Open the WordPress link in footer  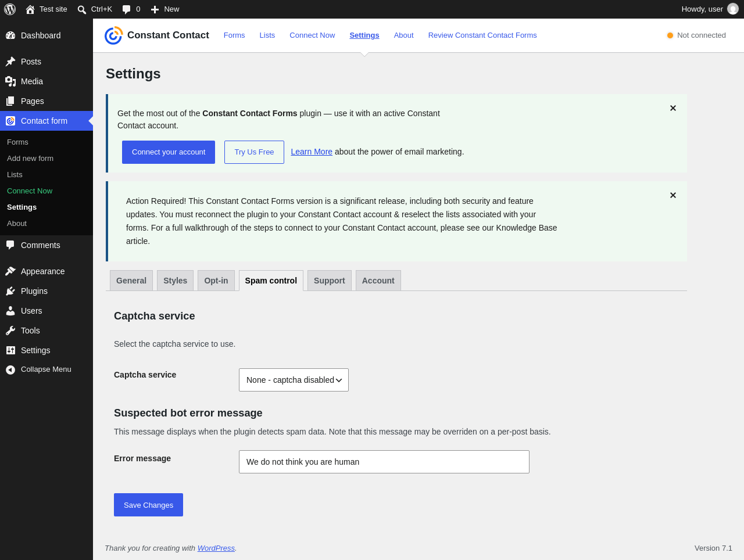216,548
